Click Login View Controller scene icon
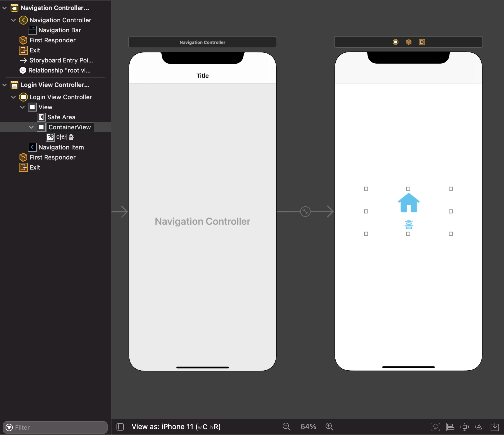The width and height of the screenshot is (504, 435). click(14, 85)
